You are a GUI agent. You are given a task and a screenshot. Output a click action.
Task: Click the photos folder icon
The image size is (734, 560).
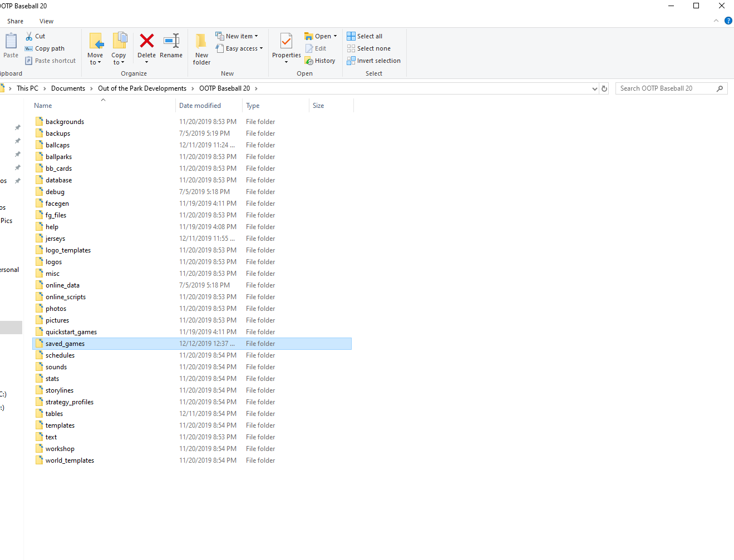point(39,308)
